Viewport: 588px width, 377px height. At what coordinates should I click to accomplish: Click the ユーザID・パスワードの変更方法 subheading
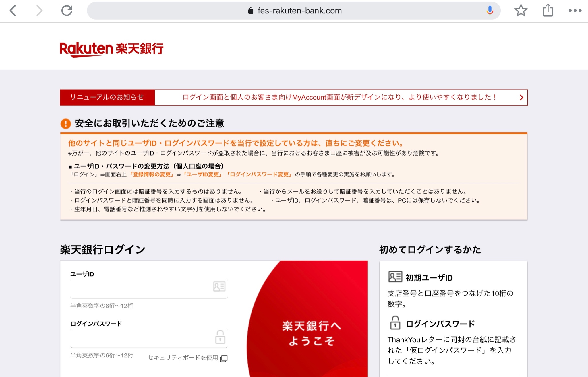pyautogui.click(x=146, y=166)
